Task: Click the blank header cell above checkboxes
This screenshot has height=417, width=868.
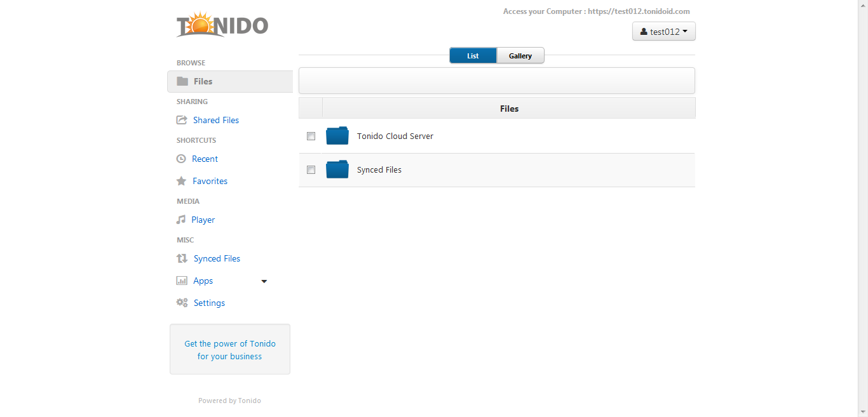Action: (x=311, y=109)
